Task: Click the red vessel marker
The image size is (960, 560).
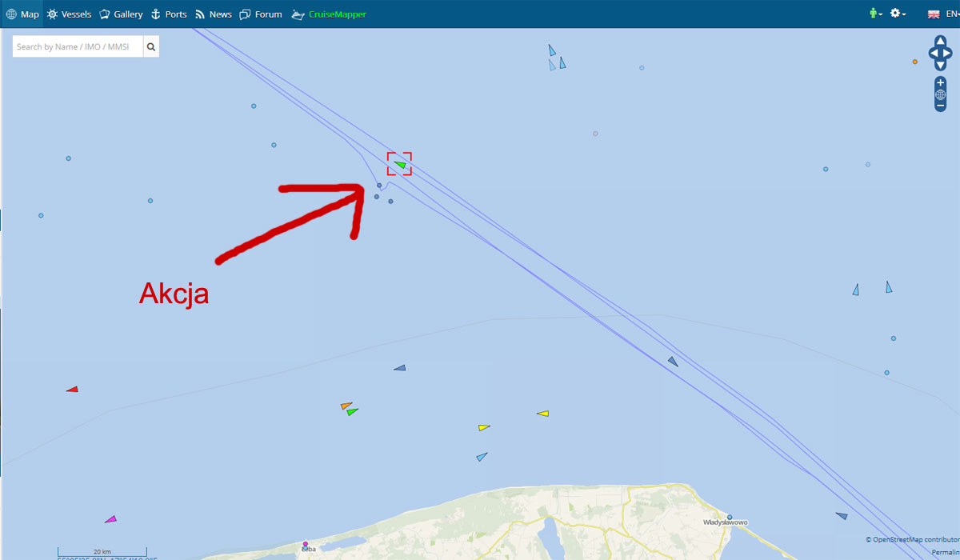Action: (x=72, y=390)
